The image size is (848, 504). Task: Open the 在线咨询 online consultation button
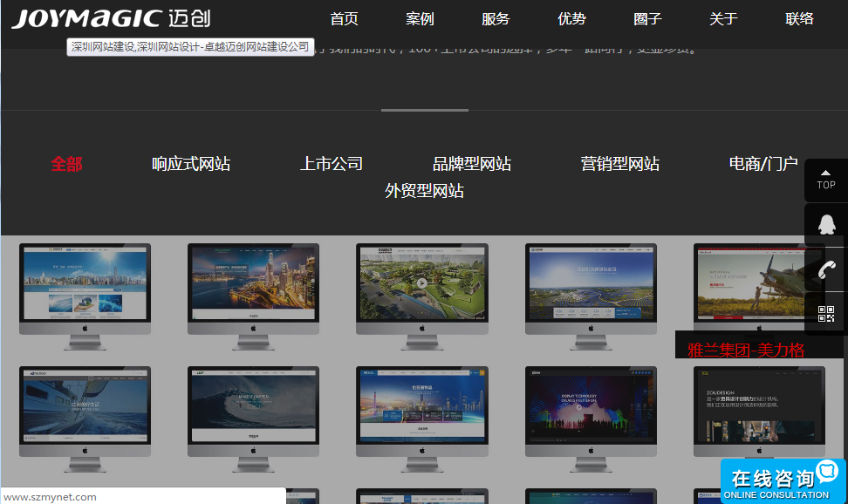click(x=772, y=480)
